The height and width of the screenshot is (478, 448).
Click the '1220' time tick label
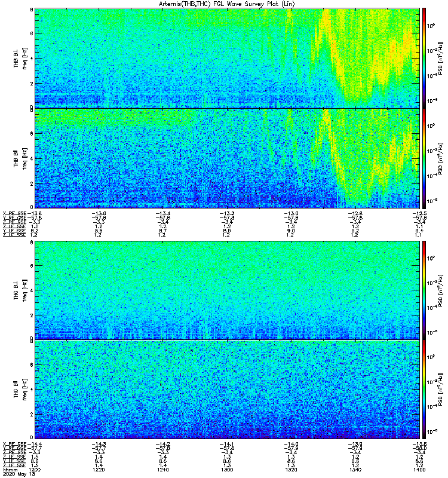(99, 470)
